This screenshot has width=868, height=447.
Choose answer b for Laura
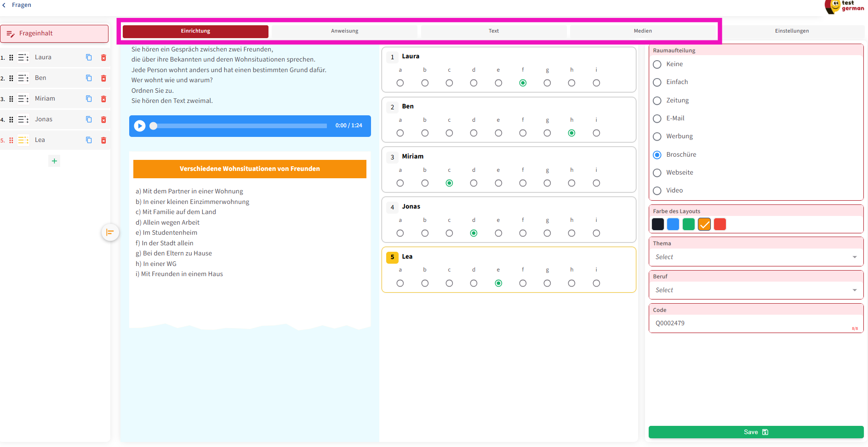tap(425, 83)
